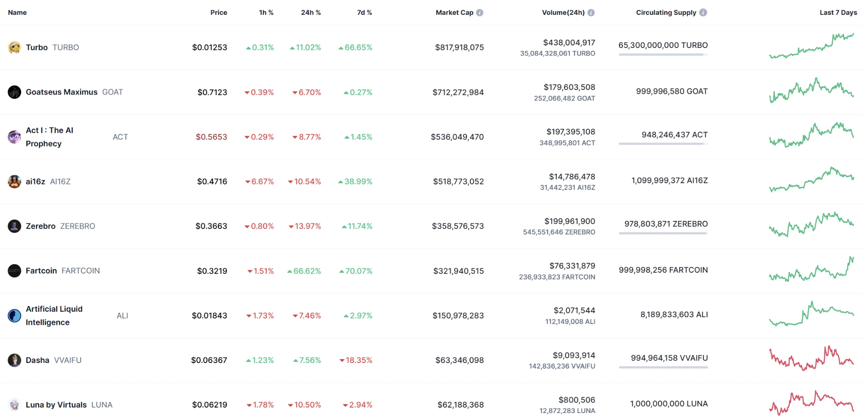Screen dimensions: 868x416
Task: Click the Luna by Virtuals logo icon
Action: pyautogui.click(x=14, y=405)
